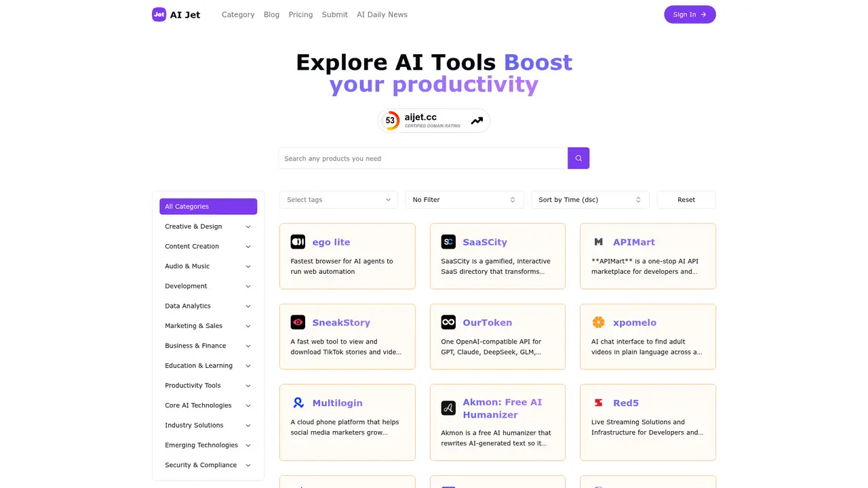Click the xpomelo orange icon
The image size is (868, 488).
599,323
